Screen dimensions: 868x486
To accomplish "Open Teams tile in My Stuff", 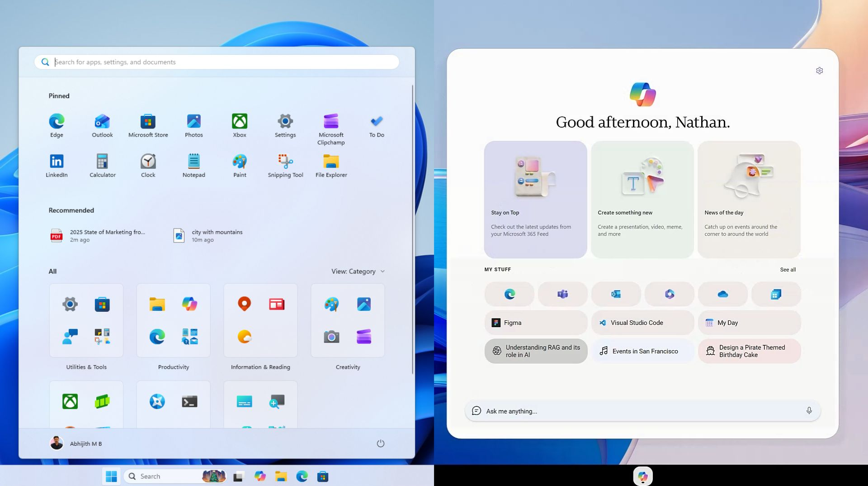I will coord(563,294).
